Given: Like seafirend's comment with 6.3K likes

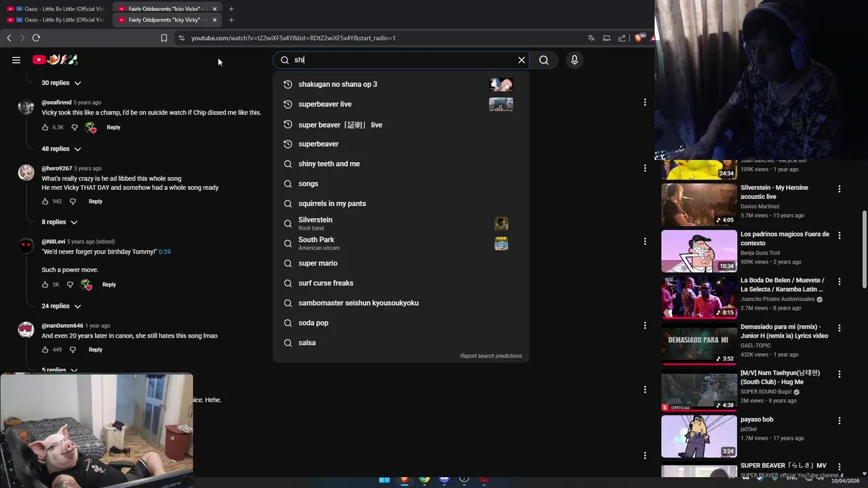Looking at the screenshot, I should (x=45, y=127).
